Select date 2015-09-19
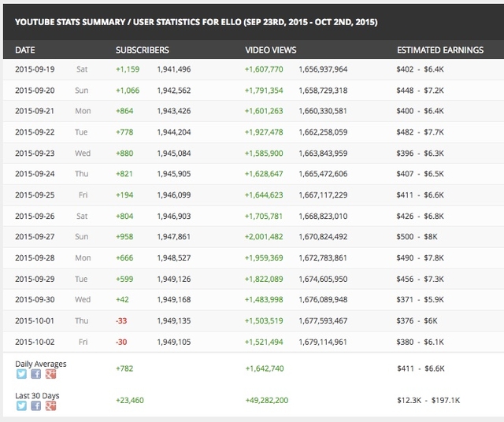This screenshot has width=504, height=422. tap(35, 69)
